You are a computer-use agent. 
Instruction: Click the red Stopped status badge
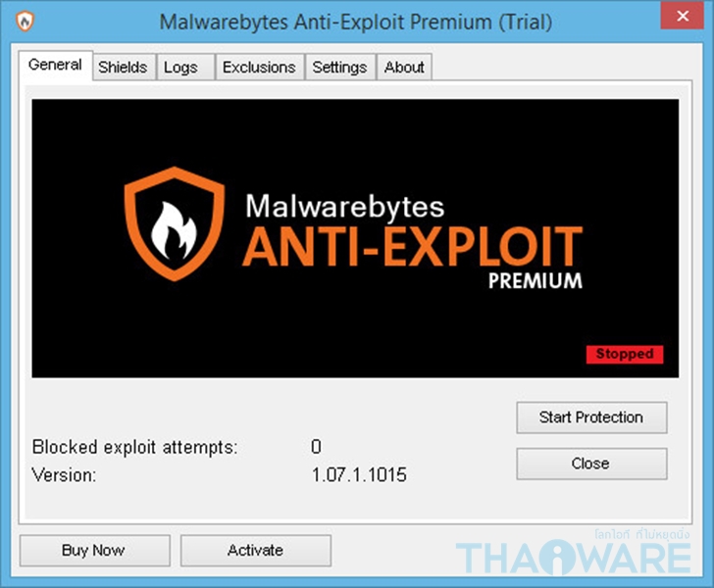[625, 354]
